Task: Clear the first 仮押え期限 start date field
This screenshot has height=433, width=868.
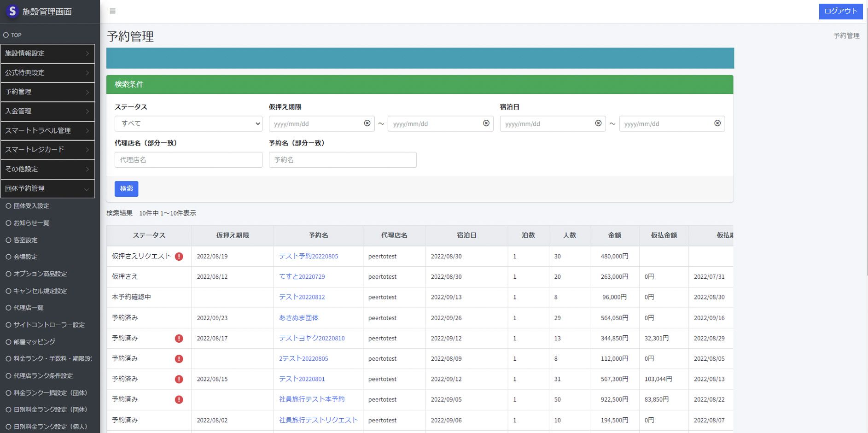Action: click(367, 123)
